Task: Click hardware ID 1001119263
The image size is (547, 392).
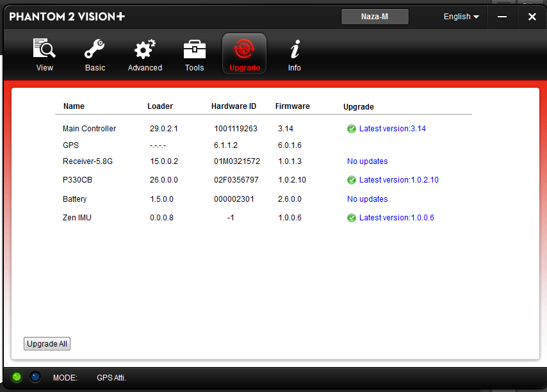Action: pyautogui.click(x=236, y=129)
